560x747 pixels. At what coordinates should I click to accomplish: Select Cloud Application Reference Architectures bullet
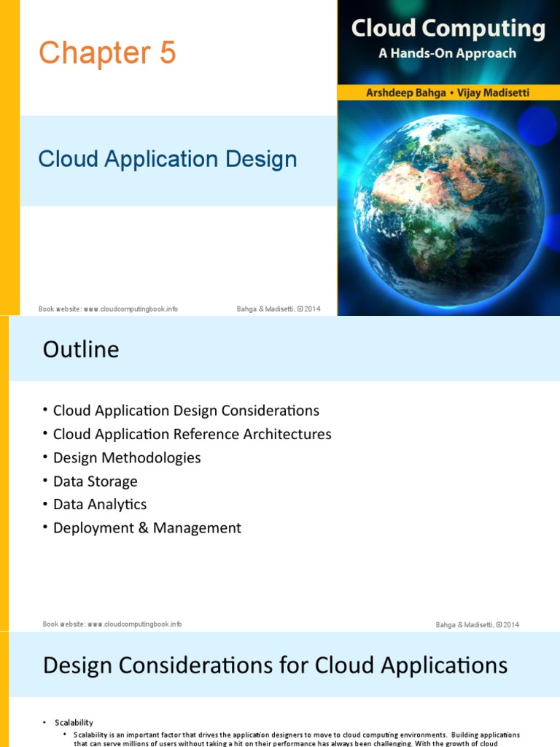[x=192, y=434]
